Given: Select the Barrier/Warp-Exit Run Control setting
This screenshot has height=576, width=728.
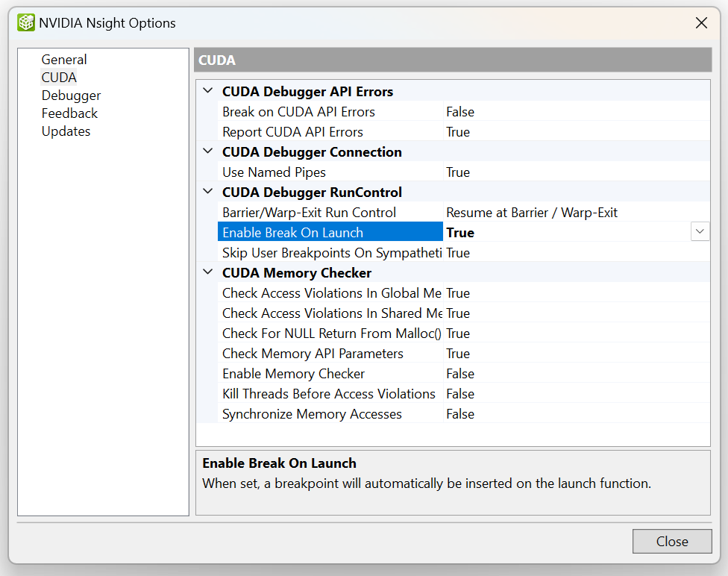Looking at the screenshot, I should (x=307, y=212).
